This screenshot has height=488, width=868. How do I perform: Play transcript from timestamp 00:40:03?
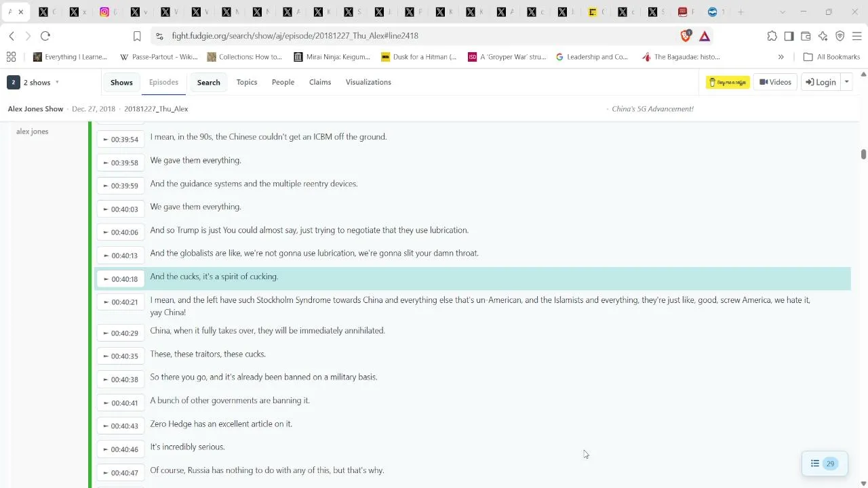pos(121,209)
